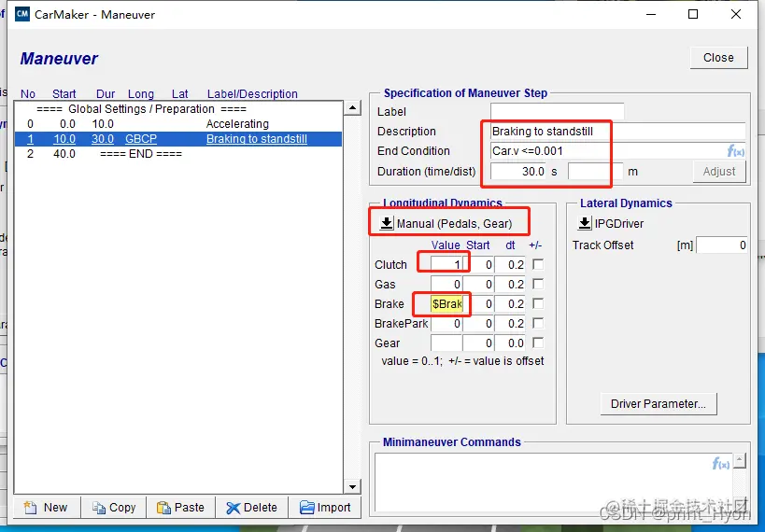Image resolution: width=765 pixels, height=532 pixels.
Task: Paste a maneuver step
Action: point(181,508)
